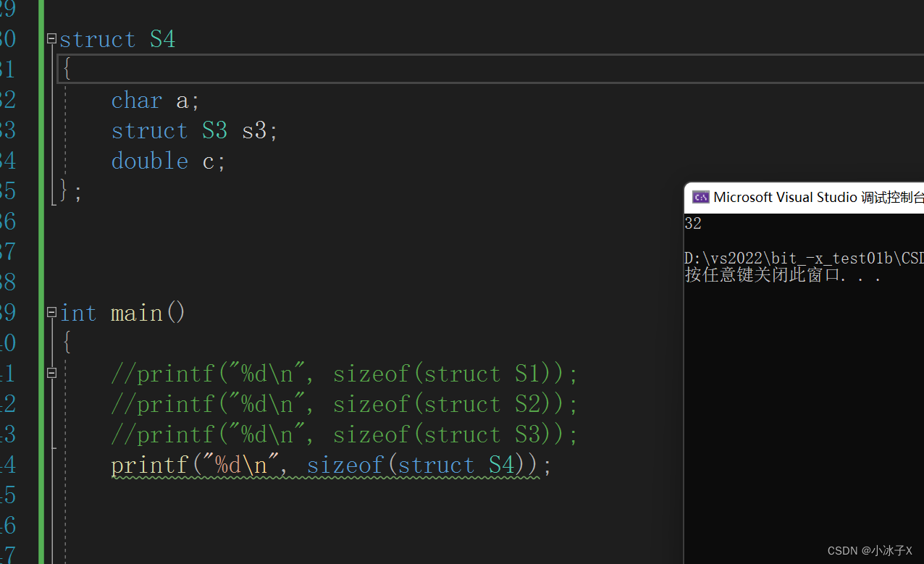924x564 pixels.
Task: Click the struct S4 declaration line
Action: [x=117, y=39]
